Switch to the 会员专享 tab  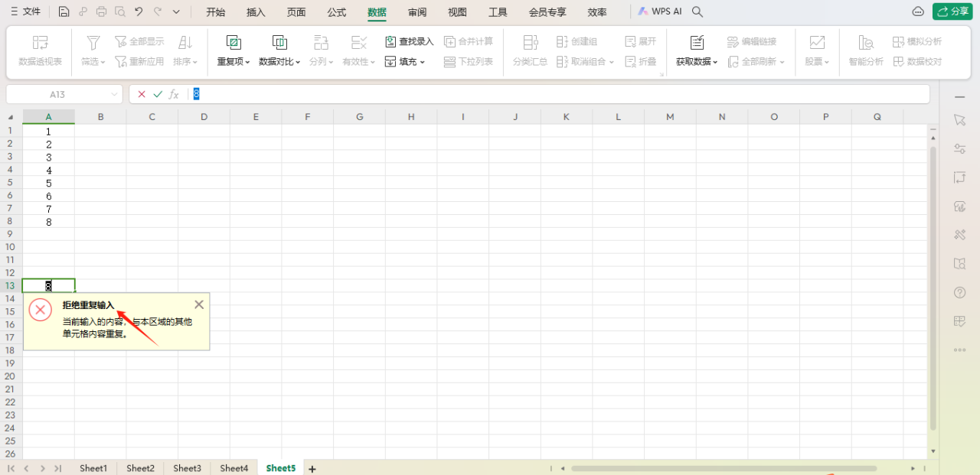tap(547, 12)
